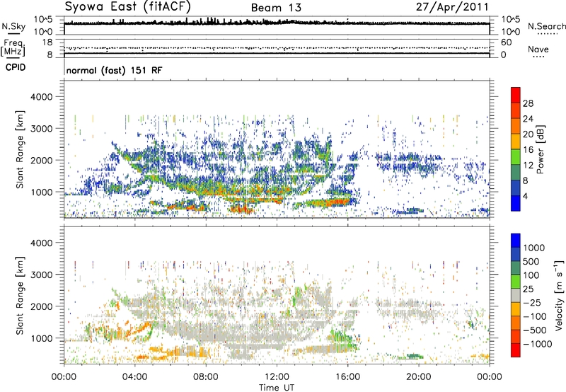Click the red top segment of Power colorbar

pyautogui.click(x=516, y=95)
